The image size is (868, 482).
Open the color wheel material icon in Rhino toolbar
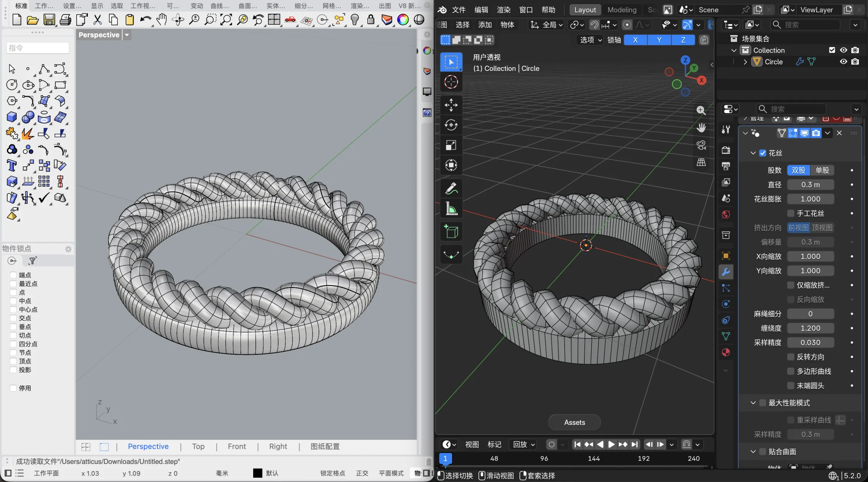pos(403,20)
